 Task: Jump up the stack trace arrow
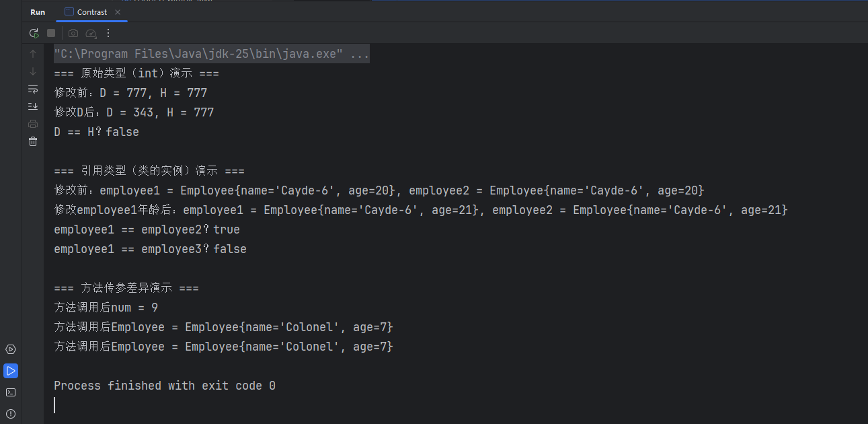tap(33, 54)
